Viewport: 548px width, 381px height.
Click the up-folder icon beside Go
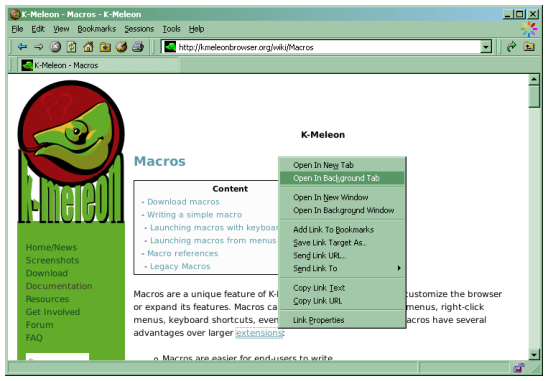529,46
